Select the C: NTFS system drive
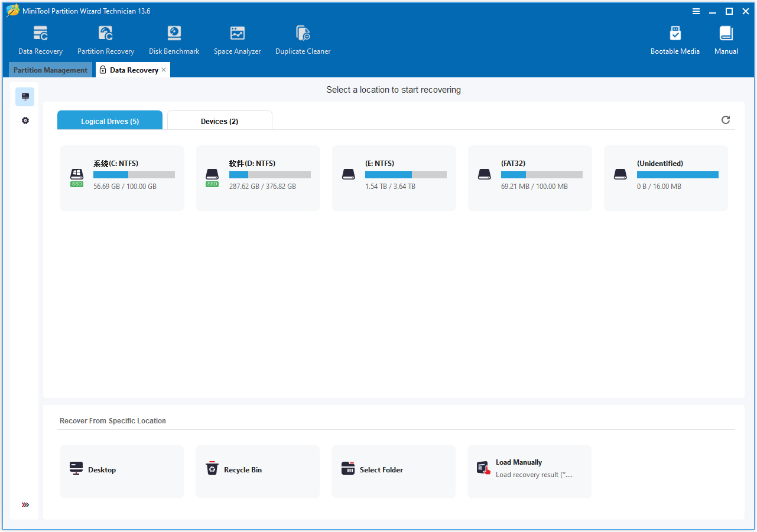The height and width of the screenshot is (532, 757). click(x=122, y=178)
